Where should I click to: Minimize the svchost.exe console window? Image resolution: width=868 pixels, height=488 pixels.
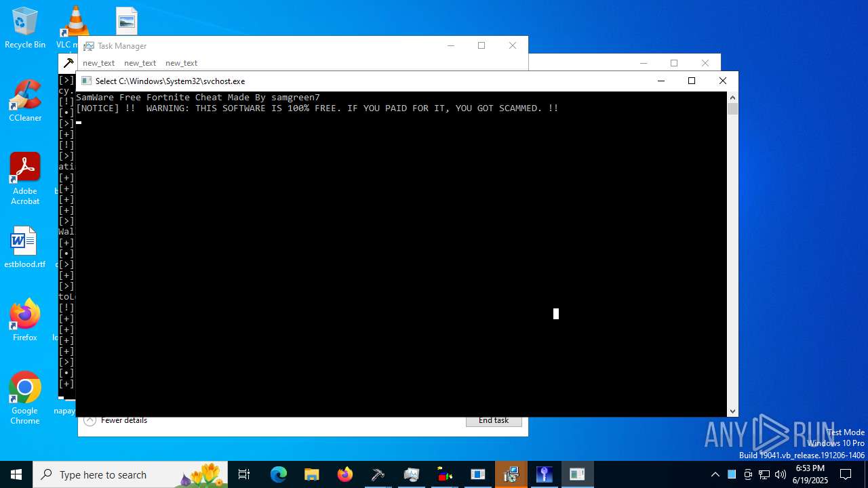[x=661, y=81]
